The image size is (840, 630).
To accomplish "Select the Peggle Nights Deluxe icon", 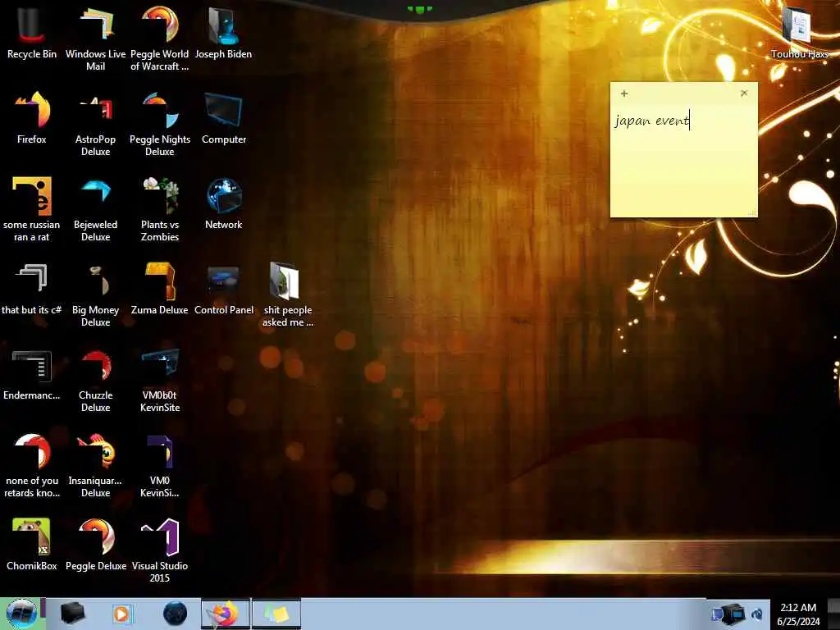I will (x=160, y=125).
